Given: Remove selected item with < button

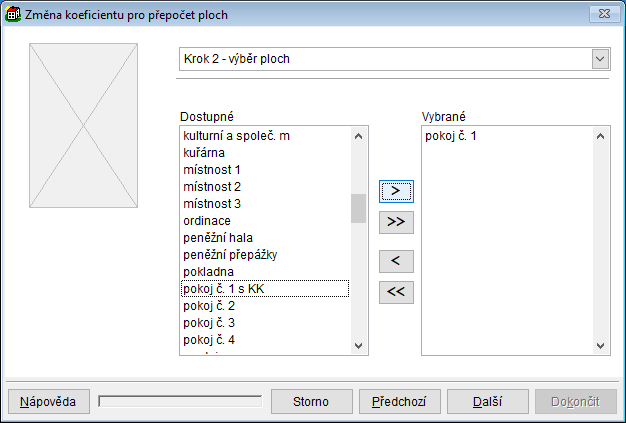Looking at the screenshot, I should click(396, 261).
